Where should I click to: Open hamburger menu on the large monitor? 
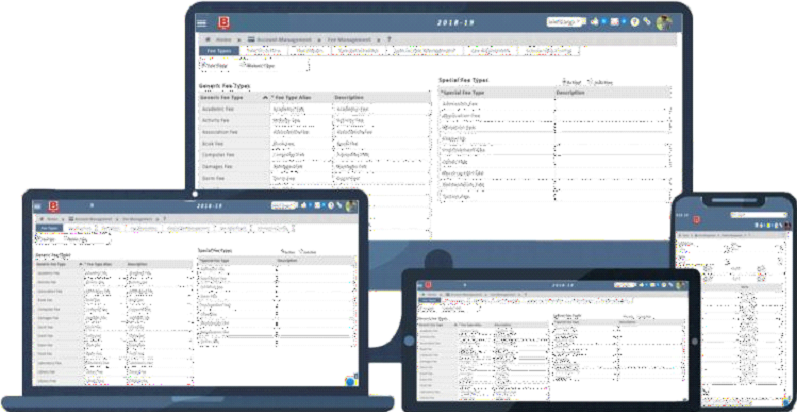(202, 22)
